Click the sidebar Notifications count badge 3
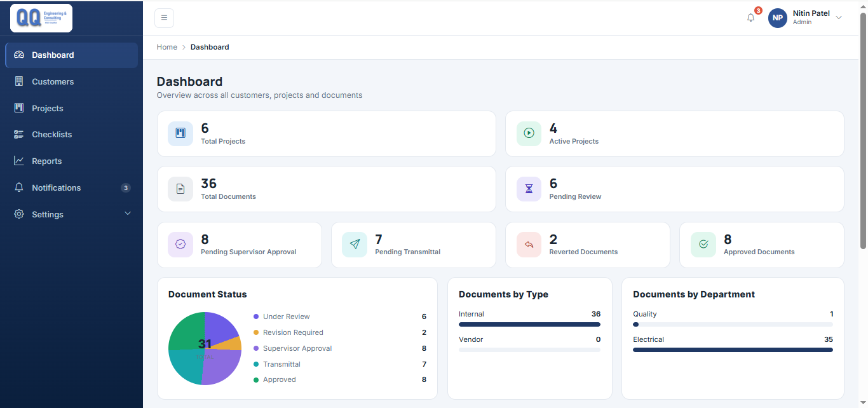The height and width of the screenshot is (408, 868). 126,187
